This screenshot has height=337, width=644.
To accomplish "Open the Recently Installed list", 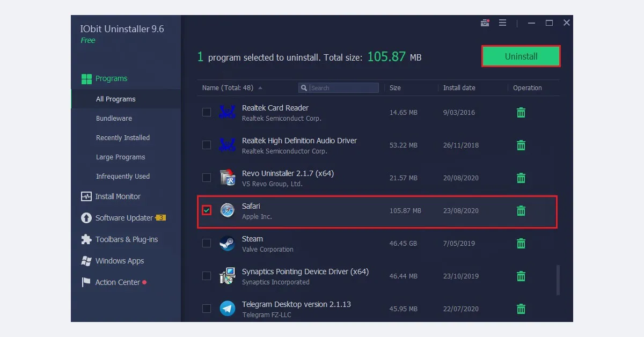I will [x=123, y=137].
